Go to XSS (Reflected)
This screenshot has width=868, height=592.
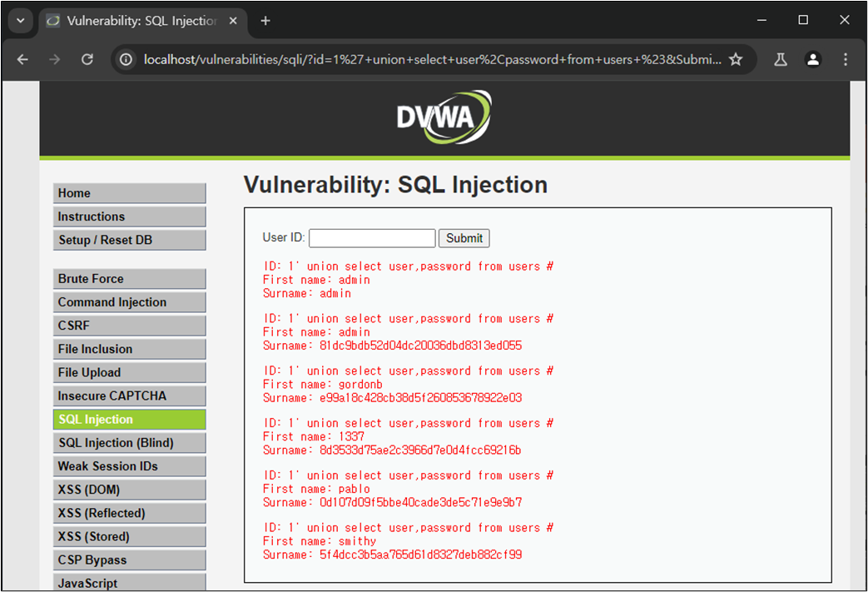point(130,513)
